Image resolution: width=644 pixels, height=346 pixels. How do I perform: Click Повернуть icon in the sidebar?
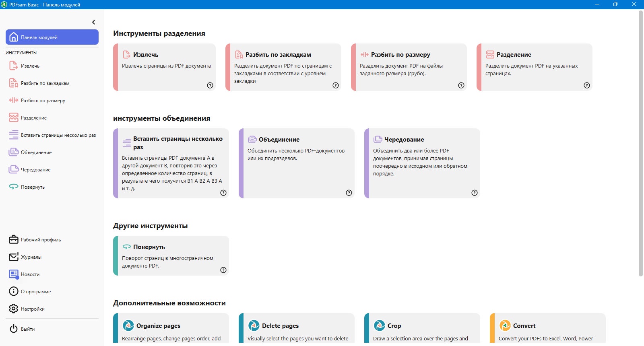click(x=14, y=187)
